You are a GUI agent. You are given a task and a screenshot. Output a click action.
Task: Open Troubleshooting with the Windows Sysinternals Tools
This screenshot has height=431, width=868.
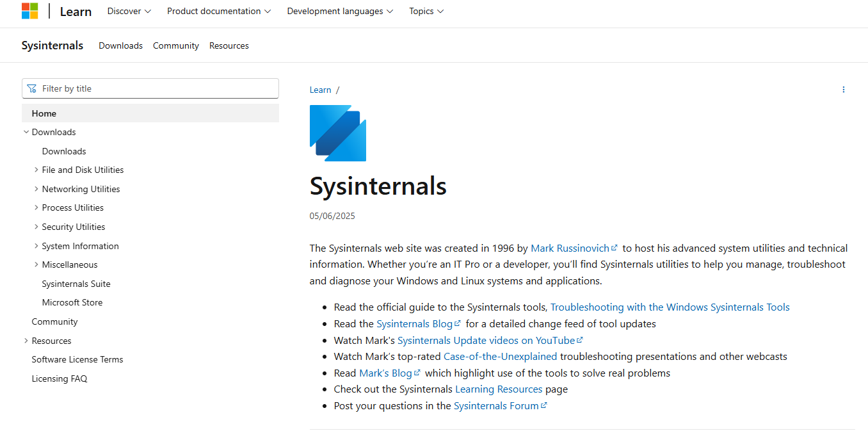670,307
